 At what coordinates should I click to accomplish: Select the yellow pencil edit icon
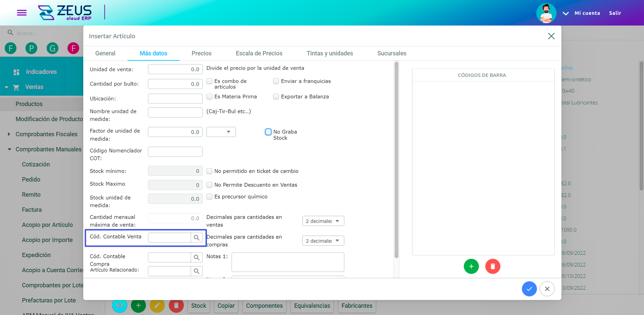(157, 306)
